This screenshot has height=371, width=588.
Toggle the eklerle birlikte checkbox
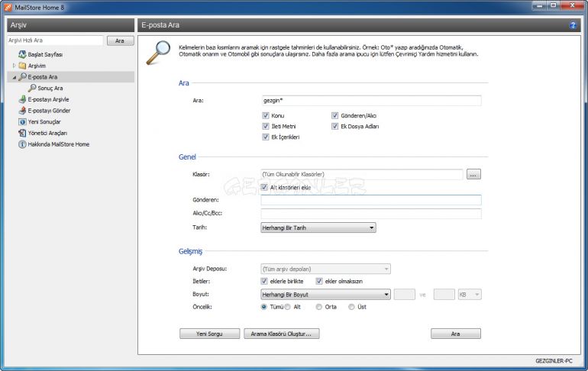tap(264, 281)
